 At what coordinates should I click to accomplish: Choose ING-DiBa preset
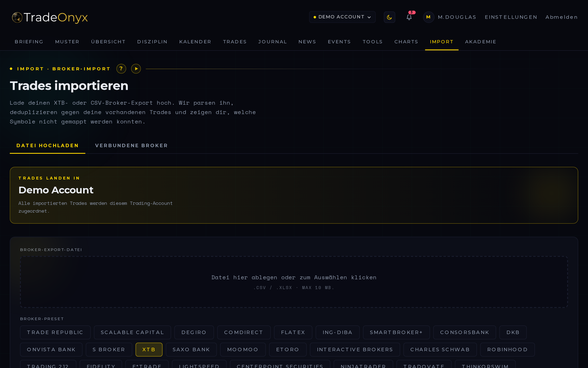click(337, 332)
